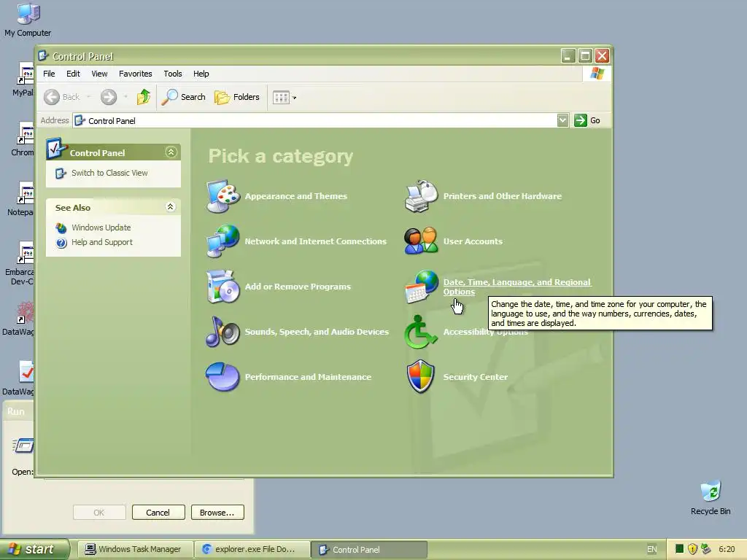The image size is (747, 560).
Task: Open the Add or Remove Programs CD icon
Action: point(222,286)
